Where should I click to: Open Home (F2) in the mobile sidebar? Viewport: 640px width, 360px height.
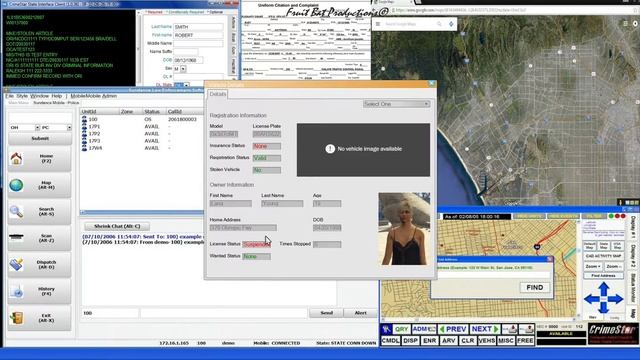point(39,159)
